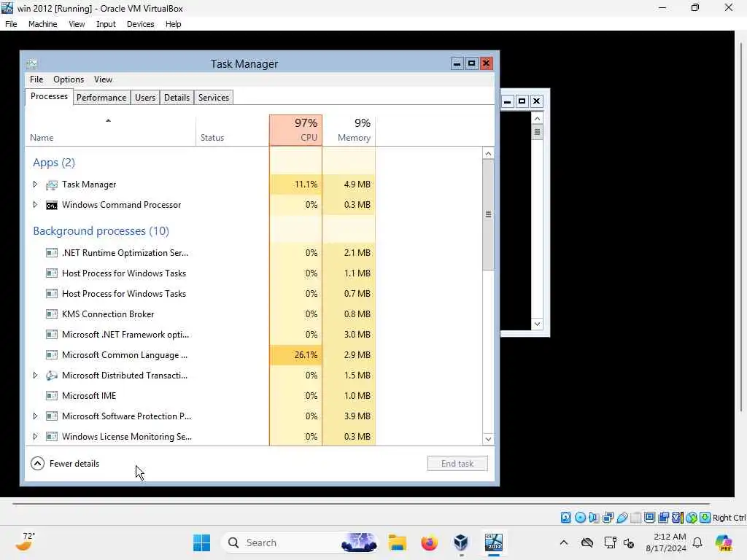
Task: Expand the Windows Command Processor row
Action: pyautogui.click(x=35, y=205)
